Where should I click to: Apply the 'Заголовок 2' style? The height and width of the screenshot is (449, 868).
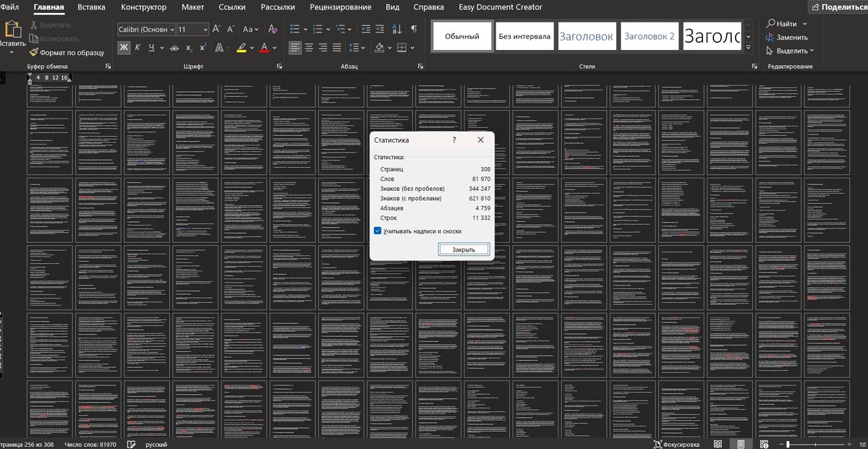(x=650, y=36)
